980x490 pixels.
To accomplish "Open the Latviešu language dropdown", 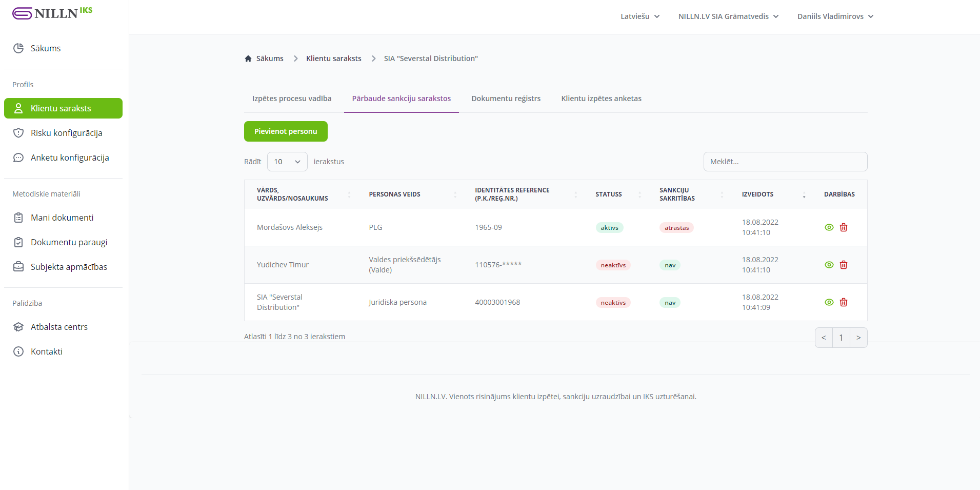I will [640, 16].
